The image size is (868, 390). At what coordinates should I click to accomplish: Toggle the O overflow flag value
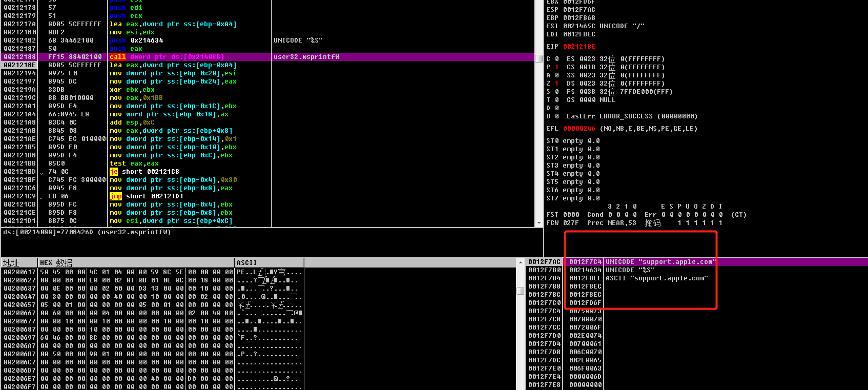[x=557, y=116]
